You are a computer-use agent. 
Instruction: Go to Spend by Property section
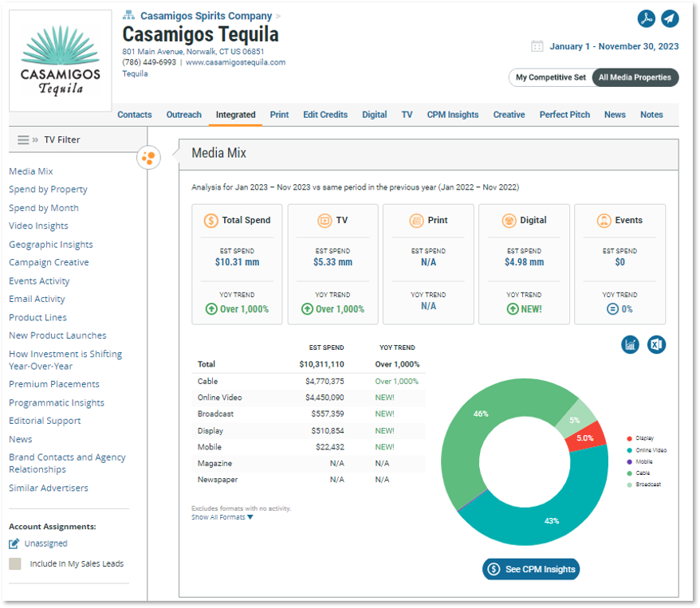point(48,190)
